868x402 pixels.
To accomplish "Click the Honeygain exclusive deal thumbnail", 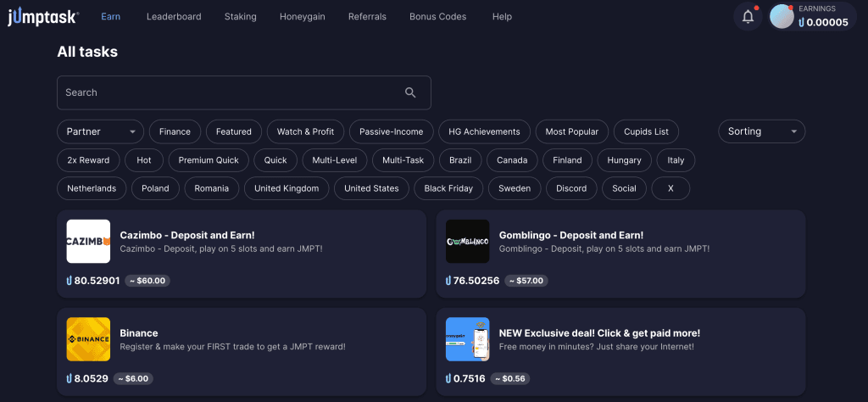I will pyautogui.click(x=468, y=339).
